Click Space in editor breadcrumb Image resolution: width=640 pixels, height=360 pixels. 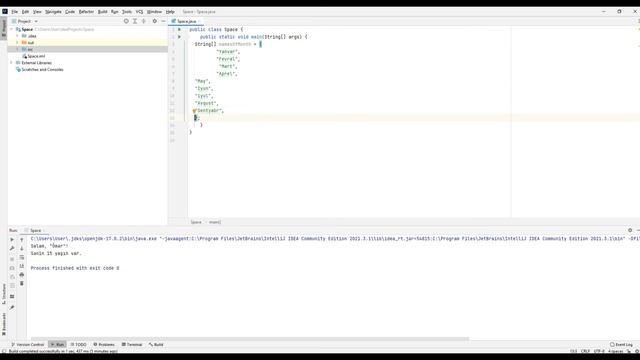(196, 222)
